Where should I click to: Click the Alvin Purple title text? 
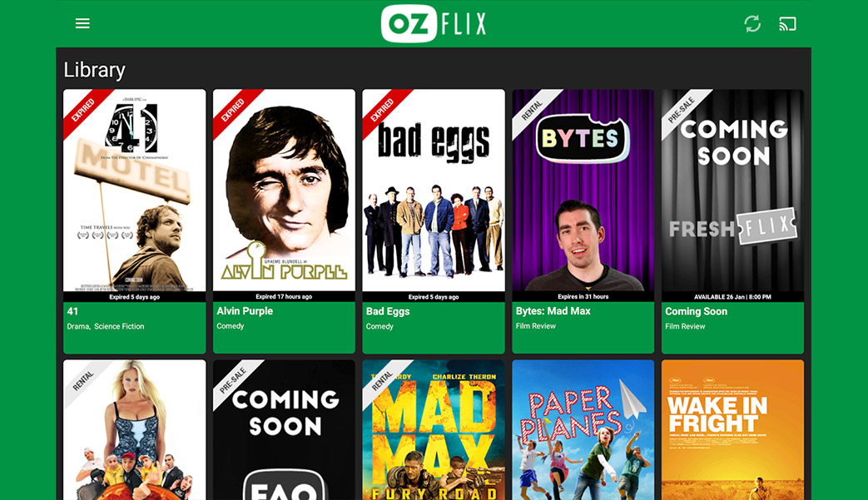245,311
